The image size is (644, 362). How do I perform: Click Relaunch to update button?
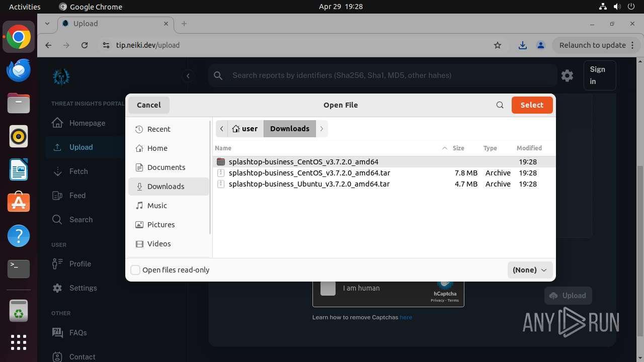coord(593,45)
